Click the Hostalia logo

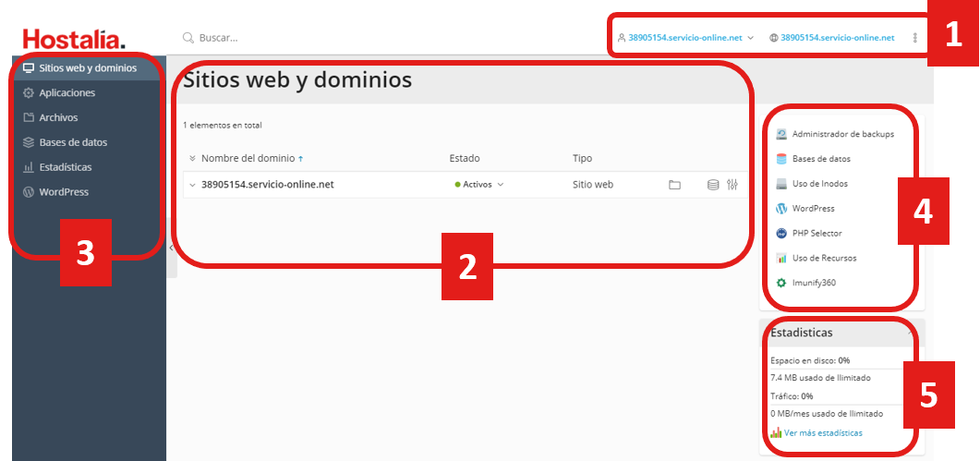point(74,39)
